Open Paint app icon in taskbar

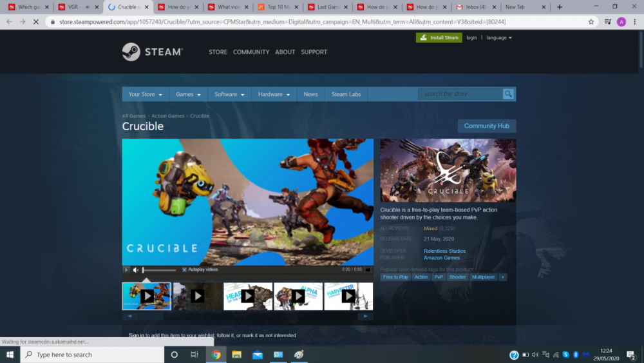coord(299,355)
